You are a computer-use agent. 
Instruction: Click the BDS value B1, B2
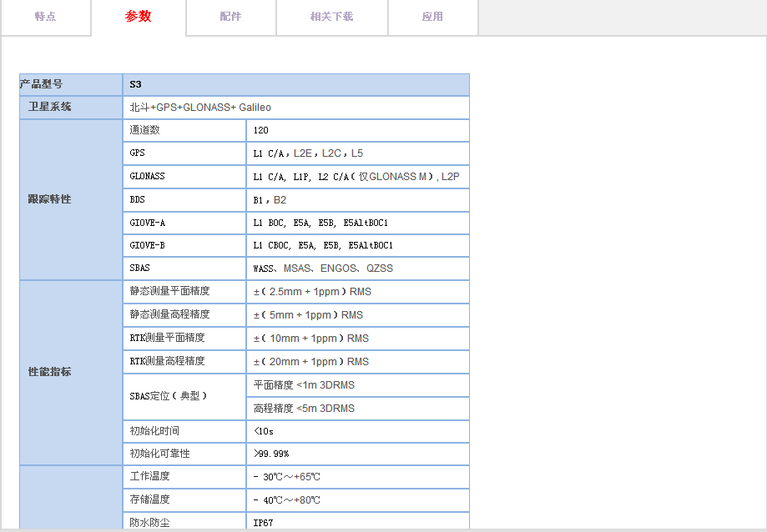(270, 200)
